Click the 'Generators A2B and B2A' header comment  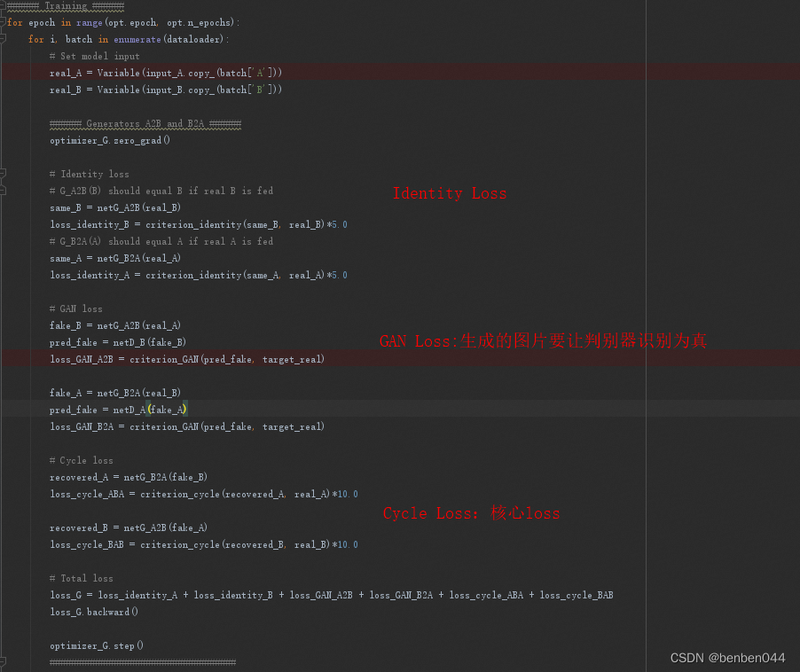coord(145,123)
